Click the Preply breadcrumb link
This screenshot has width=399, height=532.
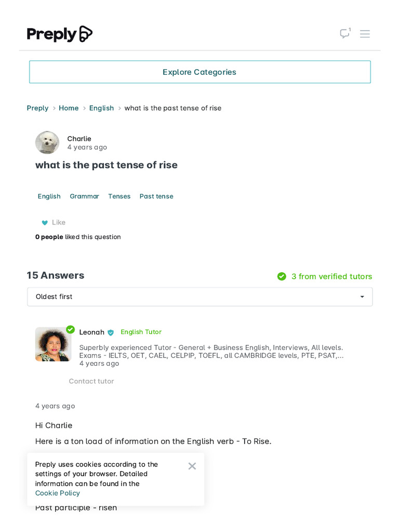pos(37,108)
